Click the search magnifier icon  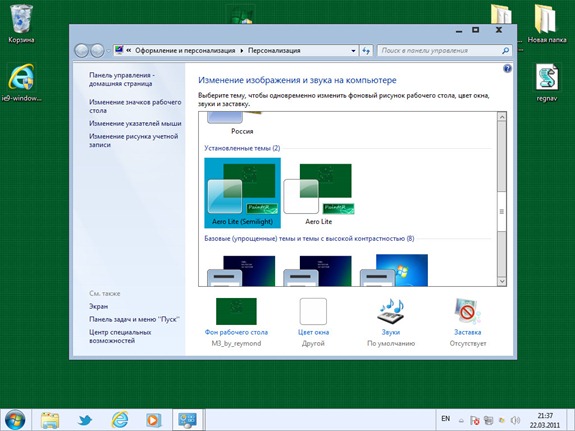tap(505, 51)
